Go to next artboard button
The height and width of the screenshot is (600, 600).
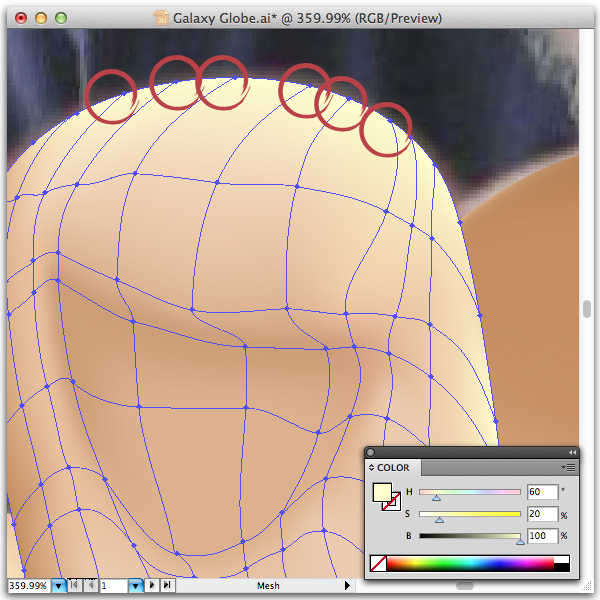click(x=152, y=585)
